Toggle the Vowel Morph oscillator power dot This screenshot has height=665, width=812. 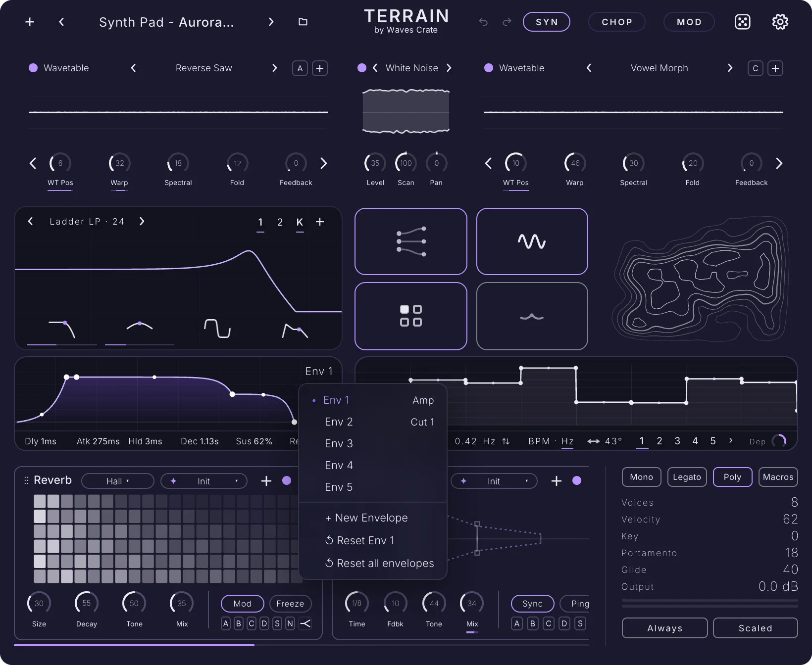(x=489, y=68)
